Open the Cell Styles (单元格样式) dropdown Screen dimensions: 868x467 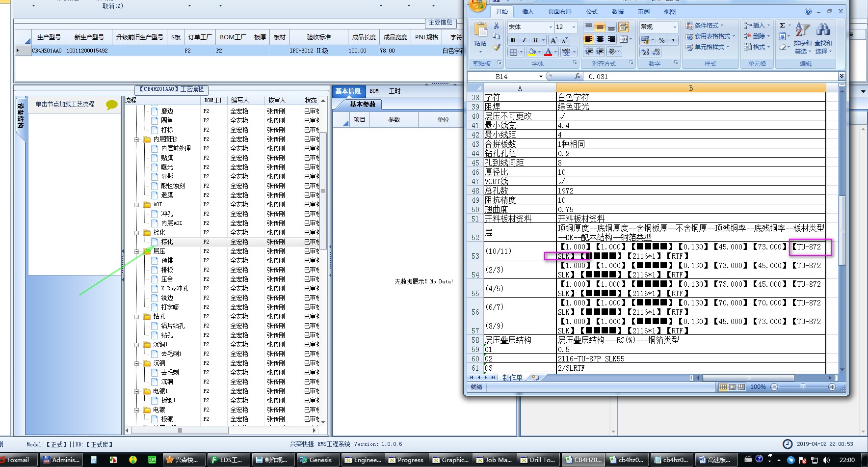[x=707, y=47]
